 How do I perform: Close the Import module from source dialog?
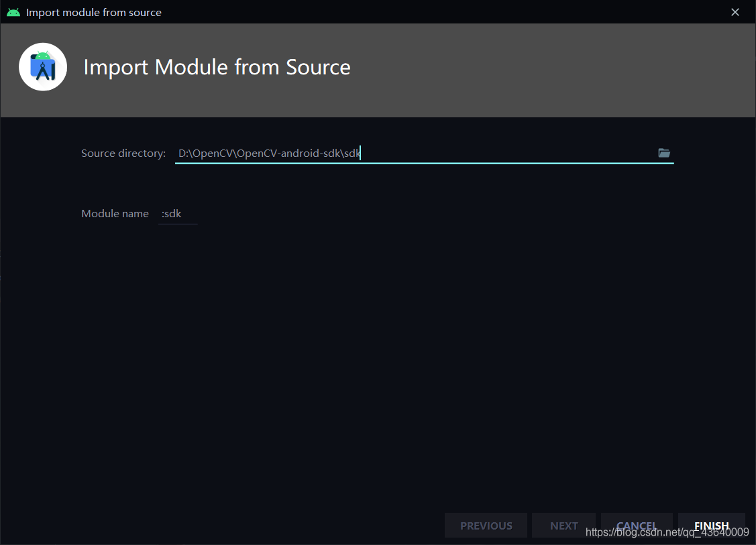735,12
